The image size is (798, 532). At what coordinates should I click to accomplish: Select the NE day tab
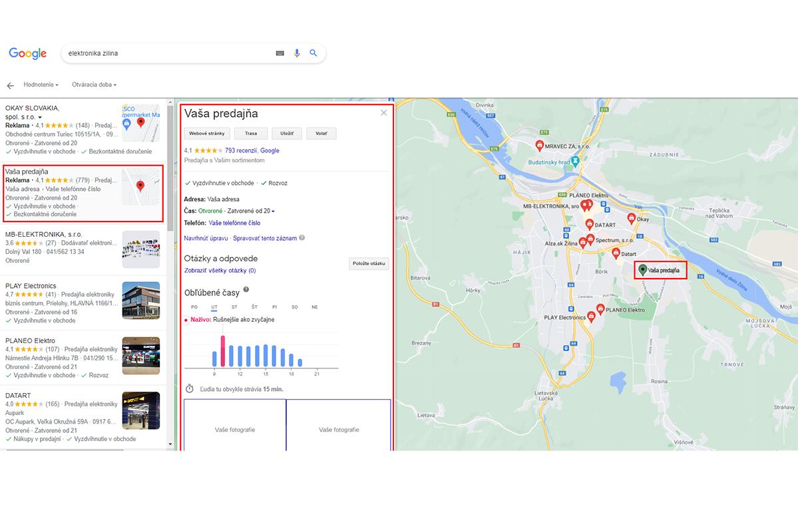[315, 307]
